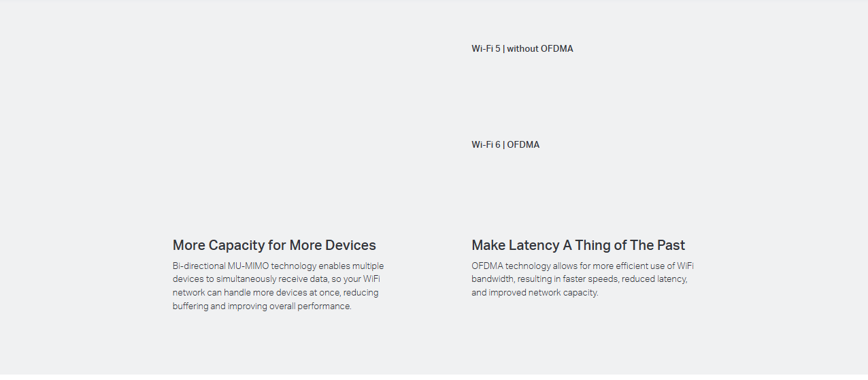Select the "More Capacity for More Devices" heading
Screen dimensions: 868x380
pos(274,245)
